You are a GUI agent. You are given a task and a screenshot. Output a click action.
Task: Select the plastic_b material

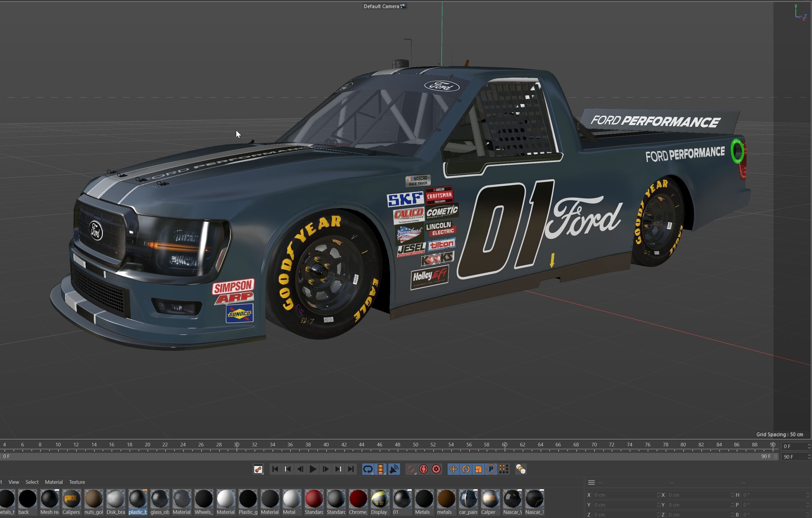[x=138, y=502]
